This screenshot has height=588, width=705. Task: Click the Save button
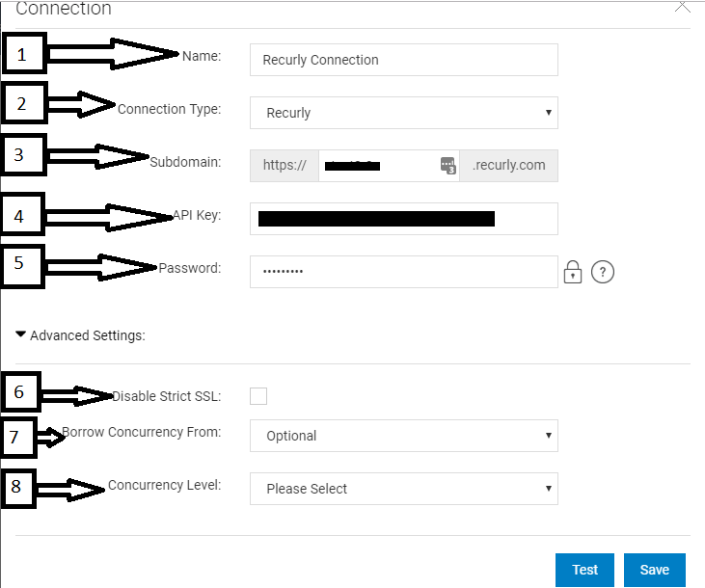click(655, 570)
